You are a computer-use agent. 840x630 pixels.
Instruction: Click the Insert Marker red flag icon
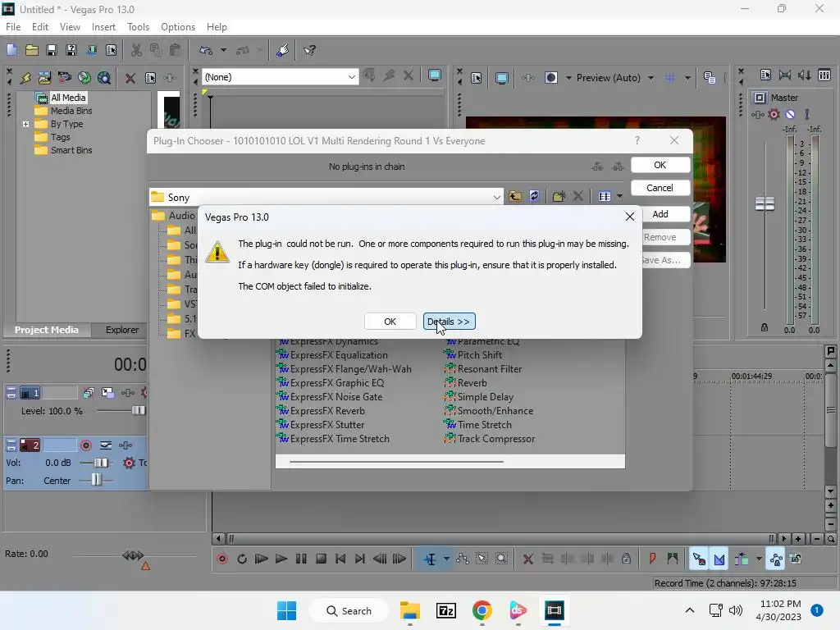click(x=652, y=559)
